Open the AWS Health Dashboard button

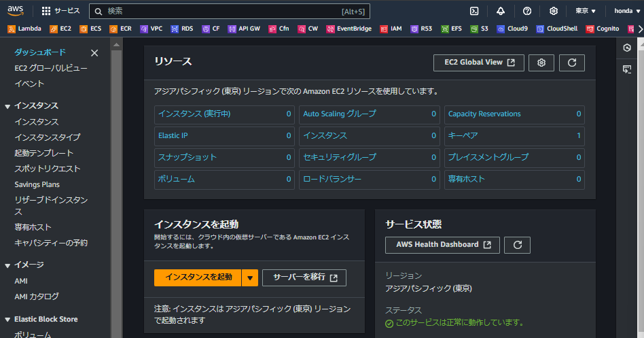[x=442, y=245]
